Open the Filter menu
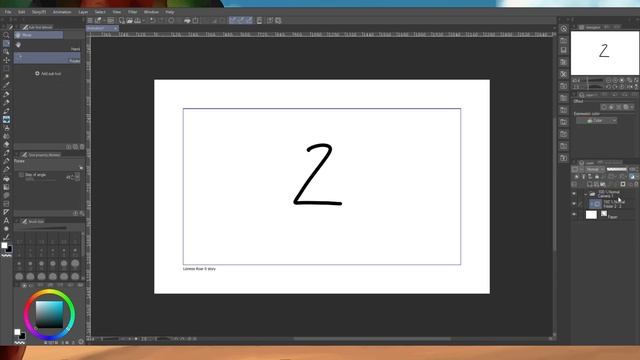The image size is (640, 360). (x=133, y=12)
